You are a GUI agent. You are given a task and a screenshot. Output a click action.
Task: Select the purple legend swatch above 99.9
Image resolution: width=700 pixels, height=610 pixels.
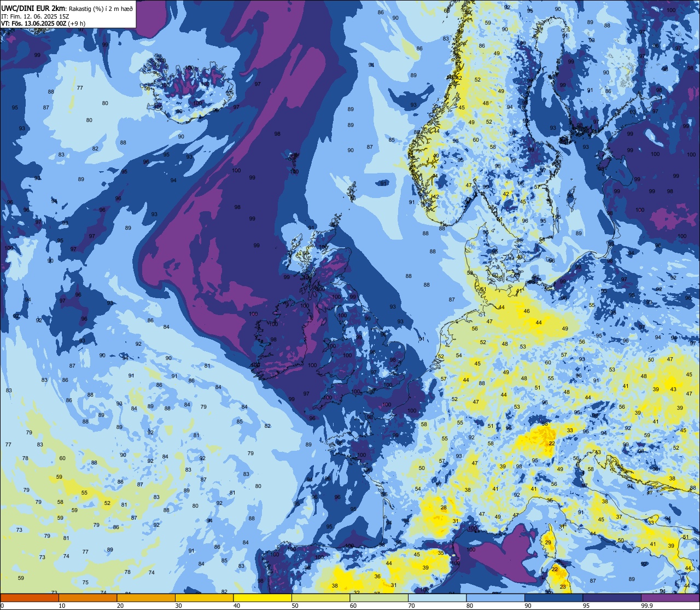point(670,598)
